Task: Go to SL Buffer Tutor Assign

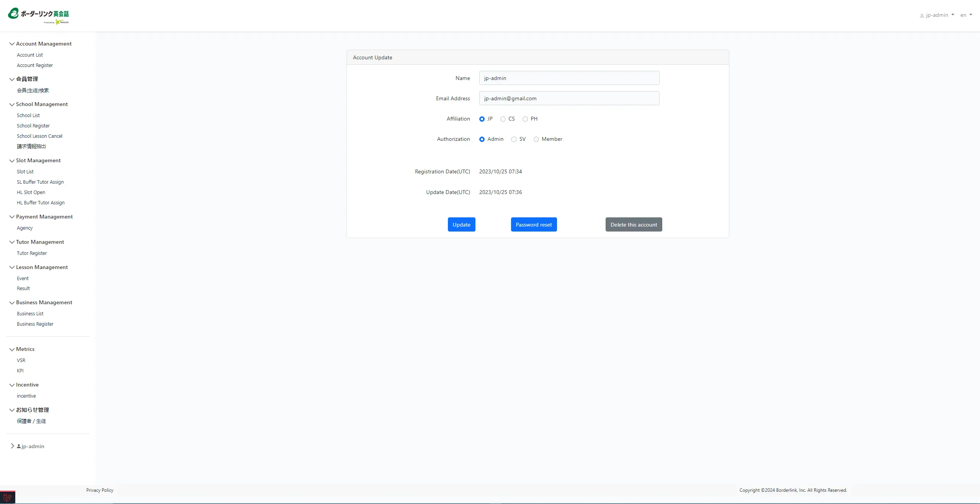Action: 40,182
